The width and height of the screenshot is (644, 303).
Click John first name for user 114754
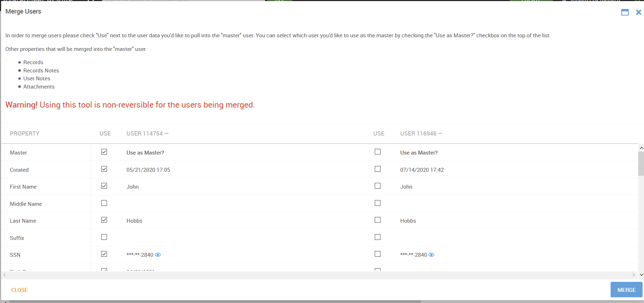(x=132, y=187)
